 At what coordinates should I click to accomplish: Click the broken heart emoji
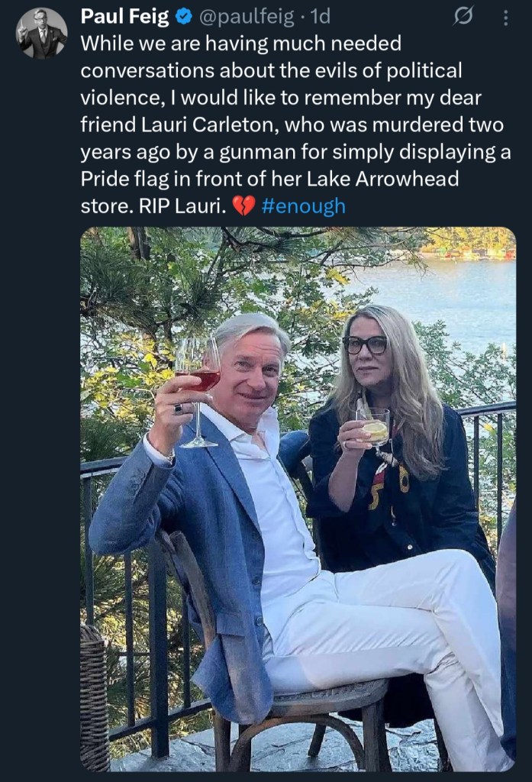[x=243, y=206]
